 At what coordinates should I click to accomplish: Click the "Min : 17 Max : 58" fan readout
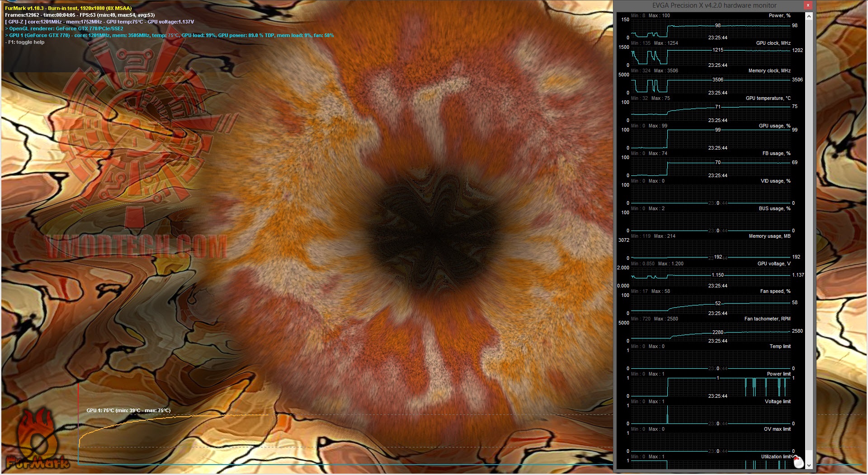pos(651,291)
